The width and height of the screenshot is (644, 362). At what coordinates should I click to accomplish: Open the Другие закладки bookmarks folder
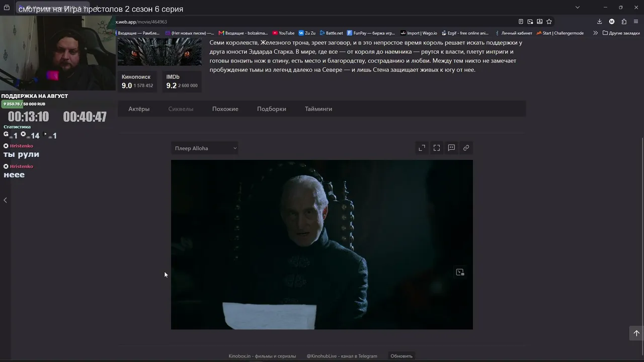click(621, 33)
